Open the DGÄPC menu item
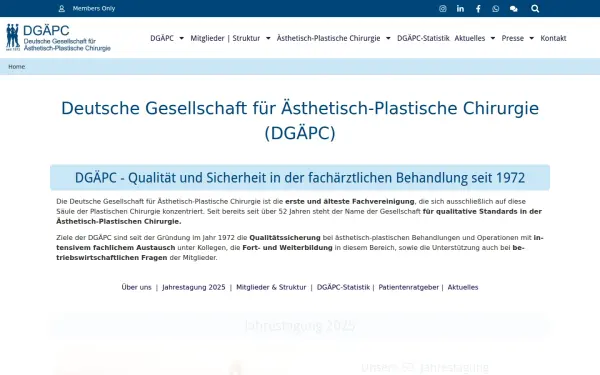 click(162, 38)
